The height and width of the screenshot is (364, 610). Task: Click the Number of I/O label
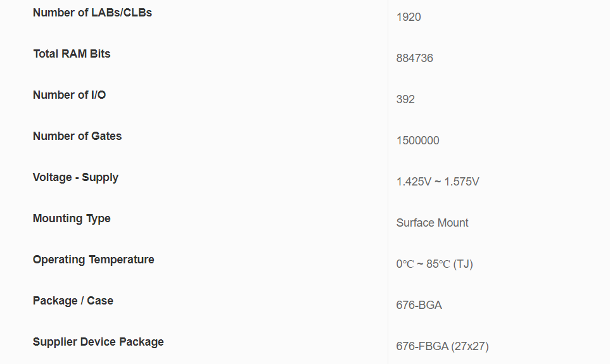69,95
